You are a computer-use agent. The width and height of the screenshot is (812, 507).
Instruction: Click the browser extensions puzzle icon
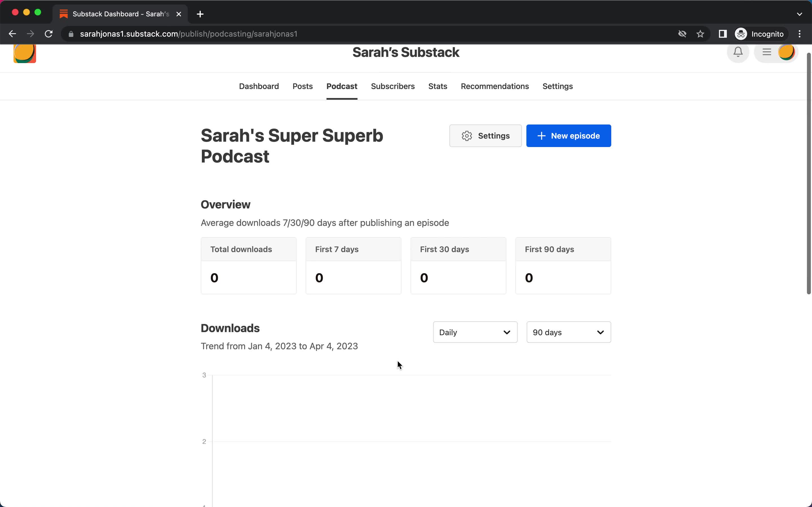[x=722, y=34]
